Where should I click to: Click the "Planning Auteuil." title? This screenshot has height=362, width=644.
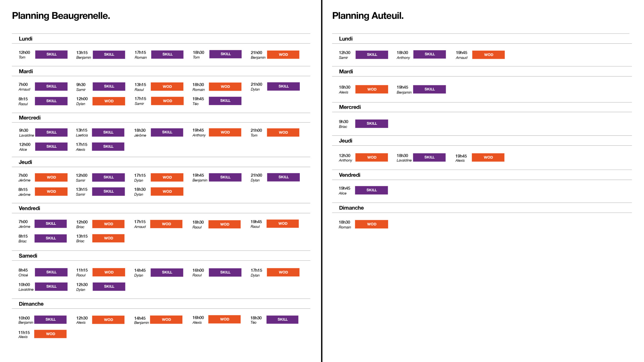368,16
